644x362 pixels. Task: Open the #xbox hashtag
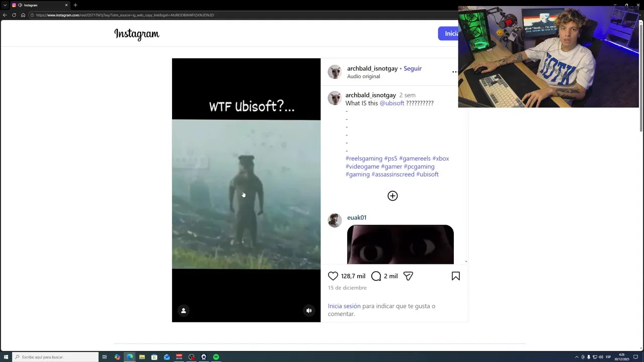[441, 158]
